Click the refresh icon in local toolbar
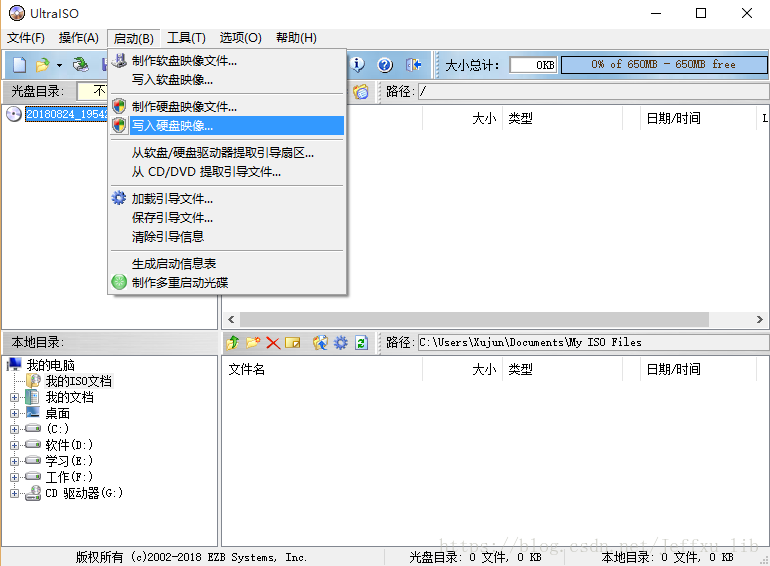This screenshot has width=770, height=566. tap(361, 342)
